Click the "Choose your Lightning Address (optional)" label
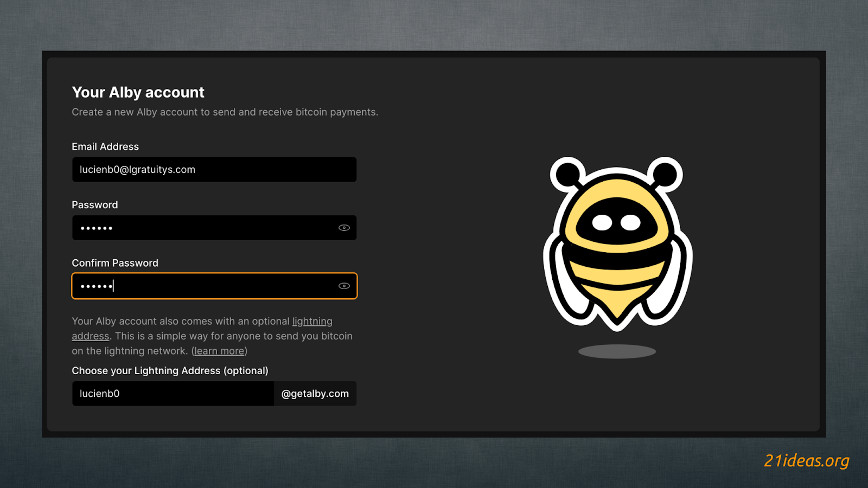This screenshot has height=488, width=868. [x=170, y=371]
